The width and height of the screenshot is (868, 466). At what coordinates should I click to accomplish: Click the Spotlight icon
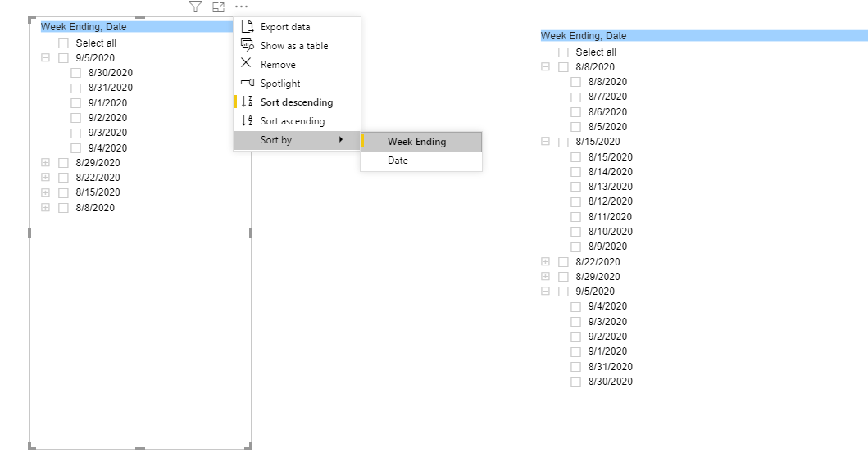[248, 83]
